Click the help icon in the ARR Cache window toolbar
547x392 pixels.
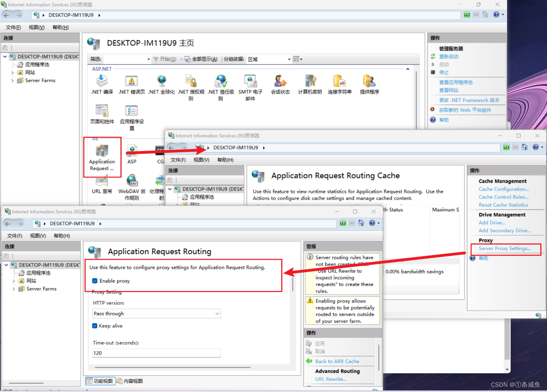[536, 147]
